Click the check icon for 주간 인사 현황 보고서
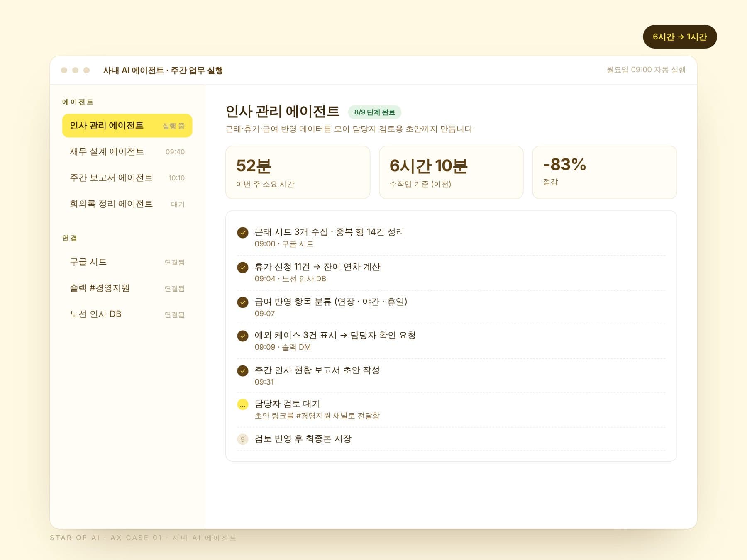The image size is (747, 560). tap(243, 371)
